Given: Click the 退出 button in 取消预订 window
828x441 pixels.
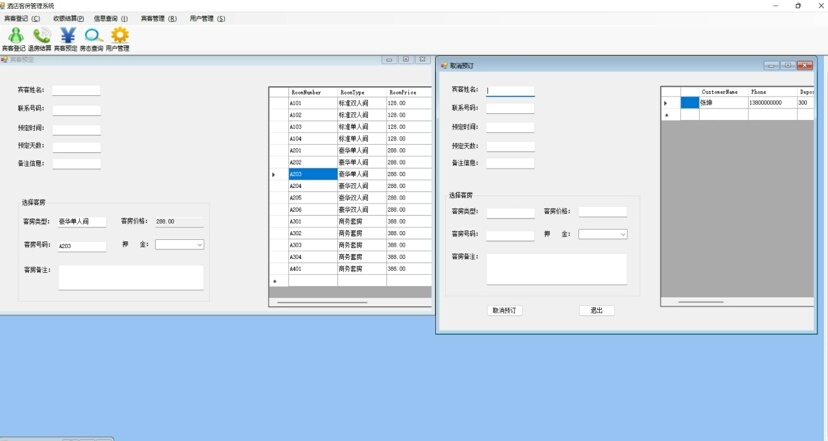Looking at the screenshot, I should tap(597, 311).
